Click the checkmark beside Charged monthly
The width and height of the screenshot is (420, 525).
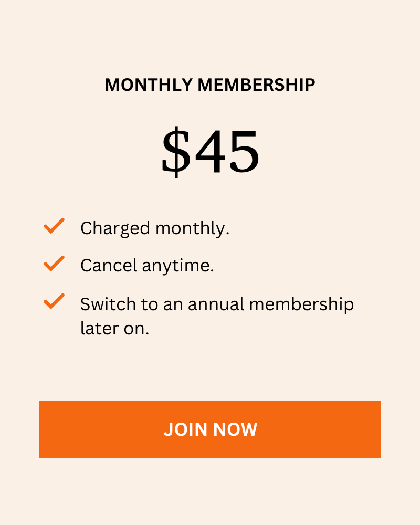(54, 226)
